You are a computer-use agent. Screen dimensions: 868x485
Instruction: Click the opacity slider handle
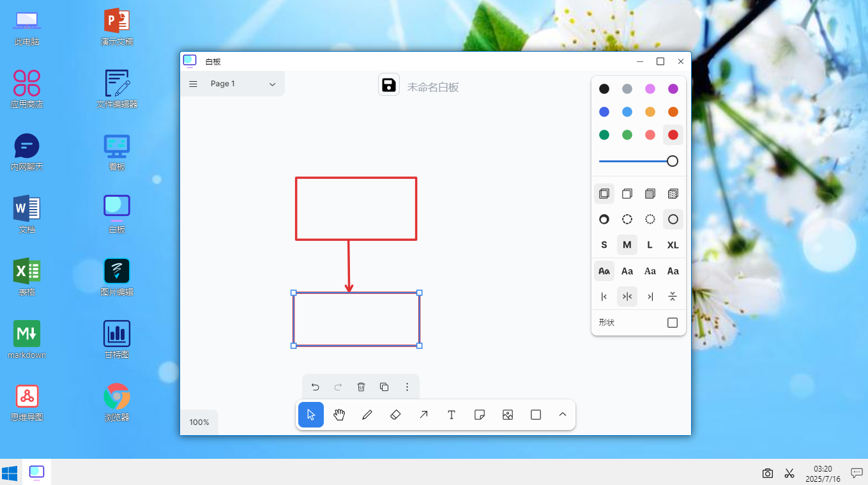[x=673, y=161]
